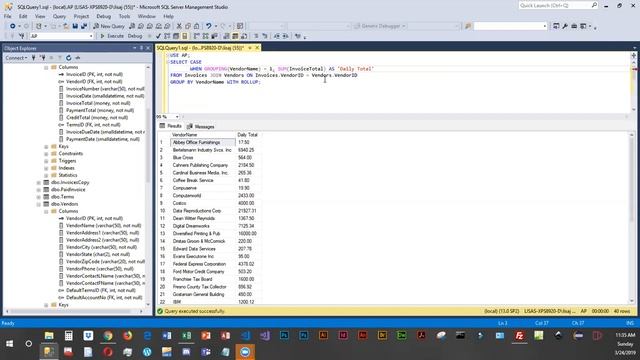Close the SQLQuery1.sql tab
640x360 pixels.
pos(257,48)
